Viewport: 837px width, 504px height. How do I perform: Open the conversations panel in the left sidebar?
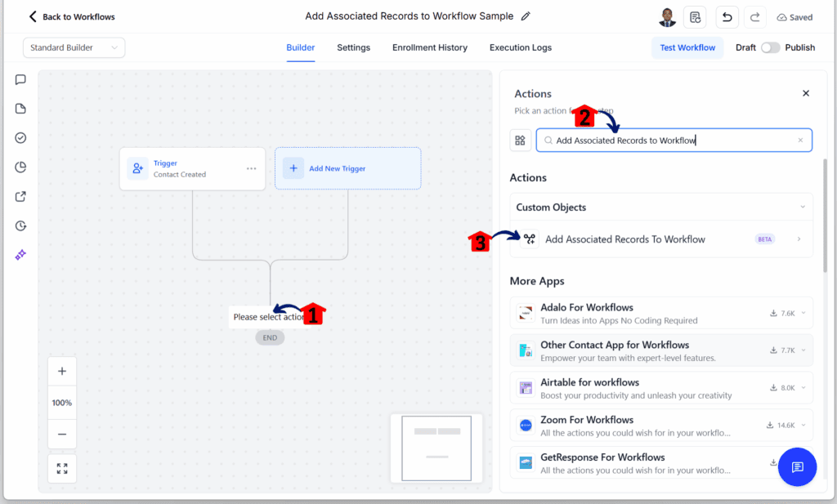click(20, 79)
